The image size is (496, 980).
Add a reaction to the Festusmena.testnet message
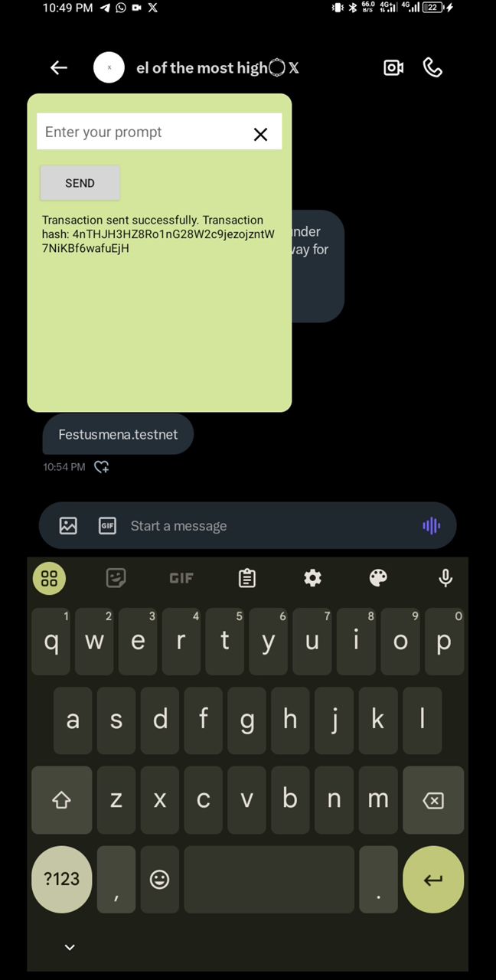coord(102,467)
